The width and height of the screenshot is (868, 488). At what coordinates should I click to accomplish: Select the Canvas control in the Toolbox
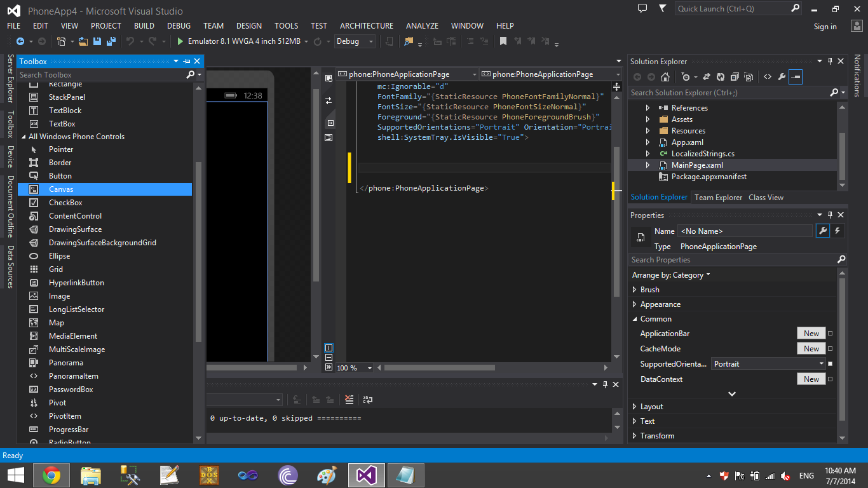[61, 189]
